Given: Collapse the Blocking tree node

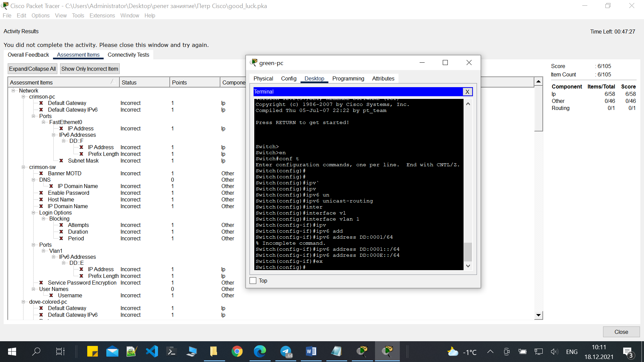Looking at the screenshot, I should 43,219.
